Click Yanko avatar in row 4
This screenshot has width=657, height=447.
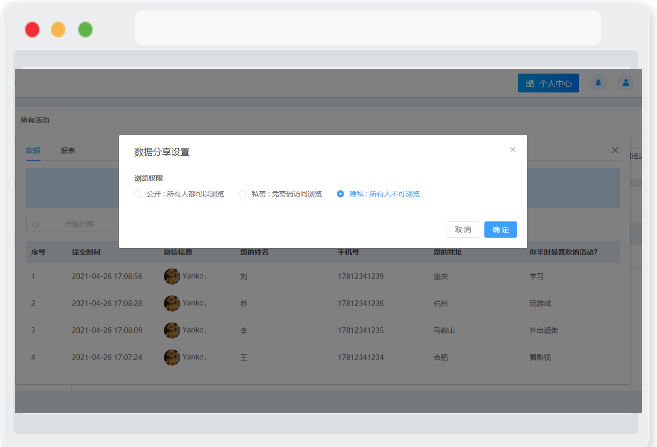tap(172, 357)
